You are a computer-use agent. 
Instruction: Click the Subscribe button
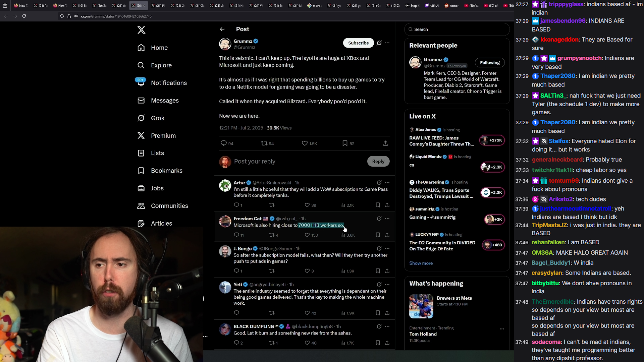tap(358, 43)
